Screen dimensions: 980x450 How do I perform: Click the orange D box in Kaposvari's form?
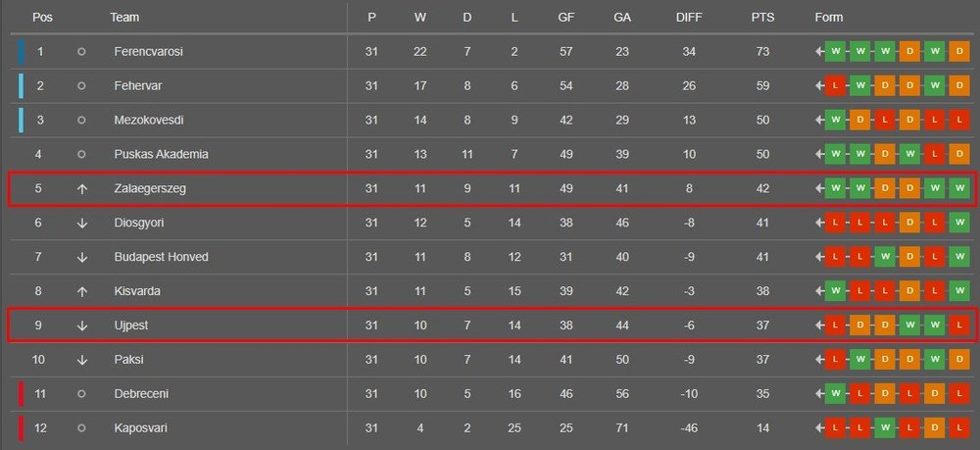coord(934,428)
